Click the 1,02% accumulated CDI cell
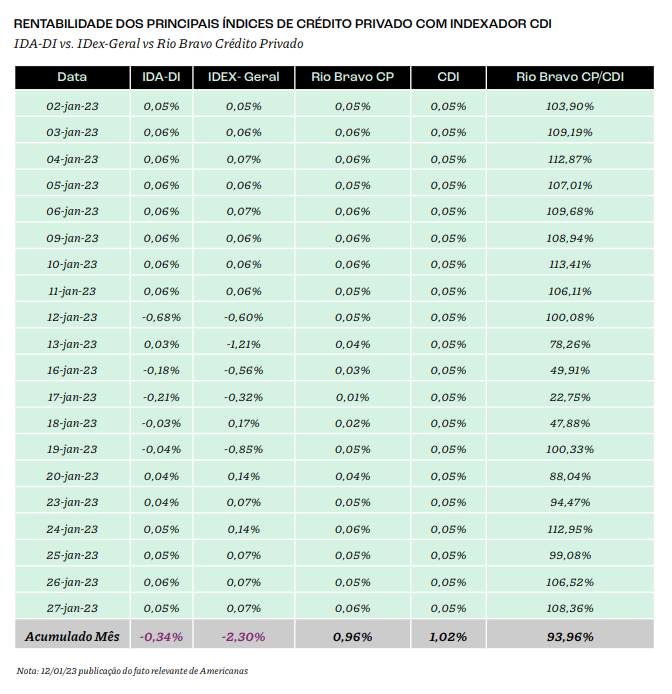672x694 pixels. point(448,636)
